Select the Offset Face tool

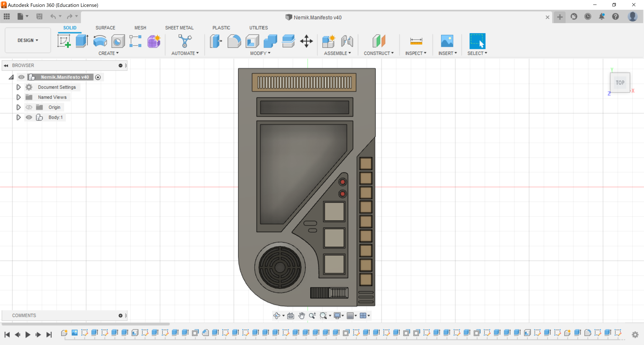tap(288, 41)
